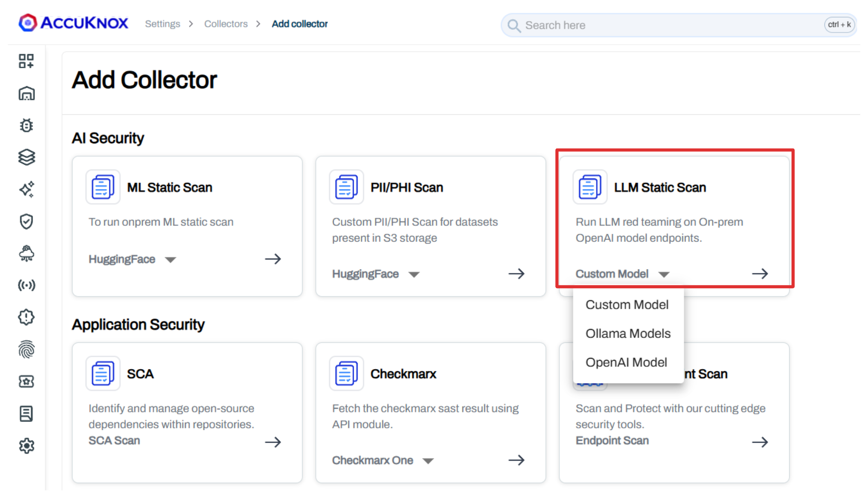Viewport: 868px width, 498px height.
Task: Click the ticket star sidebar icon
Action: coord(26,381)
